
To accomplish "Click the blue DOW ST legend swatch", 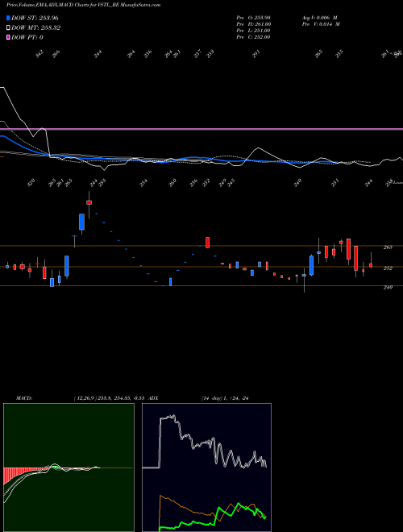I will (x=8, y=19).
